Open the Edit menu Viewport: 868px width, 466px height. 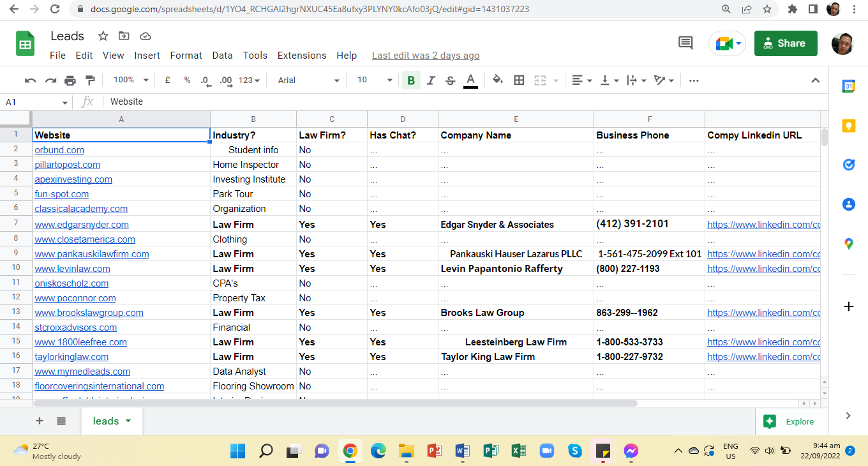pyautogui.click(x=84, y=56)
